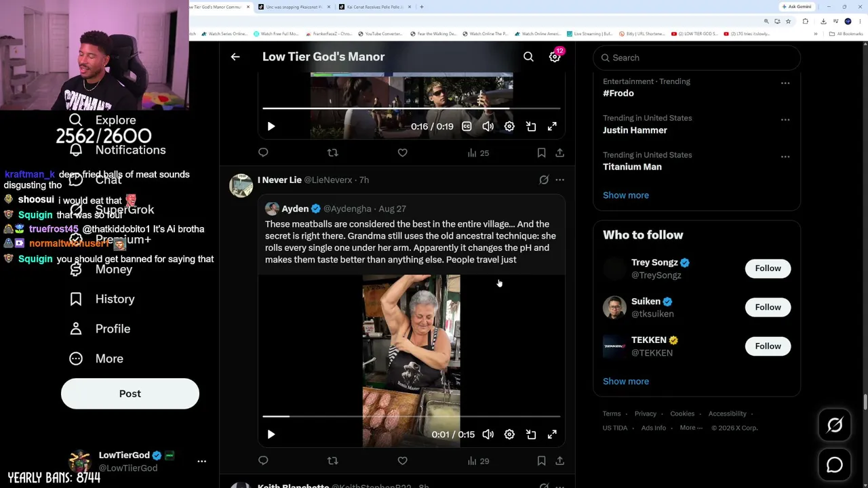This screenshot has height=488, width=868.
Task: Open more options for Titanium Man trend
Action: click(x=785, y=157)
